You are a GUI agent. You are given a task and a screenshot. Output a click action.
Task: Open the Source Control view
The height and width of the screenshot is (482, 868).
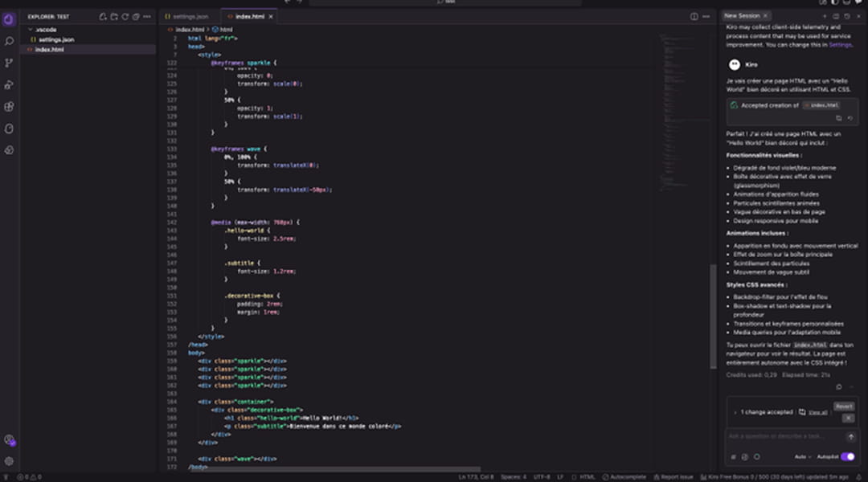pos(9,63)
